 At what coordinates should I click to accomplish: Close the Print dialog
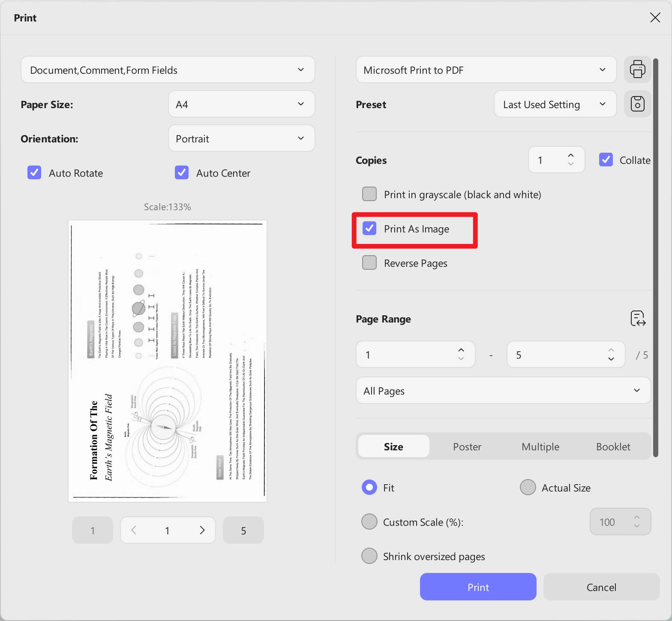[x=655, y=18]
